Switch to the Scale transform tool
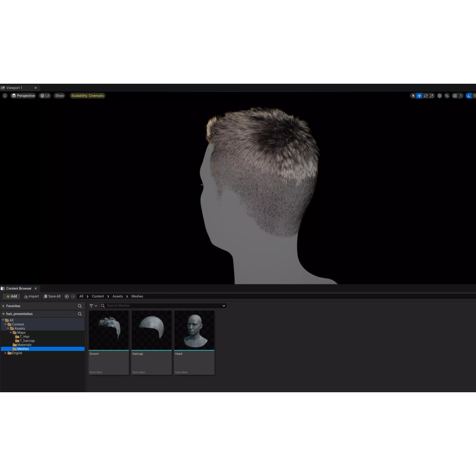Screen dimensions: 476x476 point(431,96)
